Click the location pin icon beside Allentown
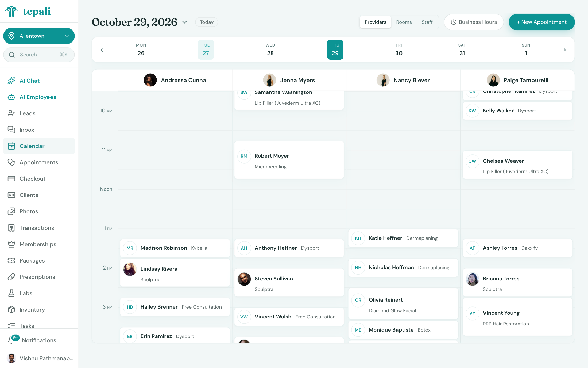Viewport: 588px width, 368px height. pyautogui.click(x=11, y=36)
